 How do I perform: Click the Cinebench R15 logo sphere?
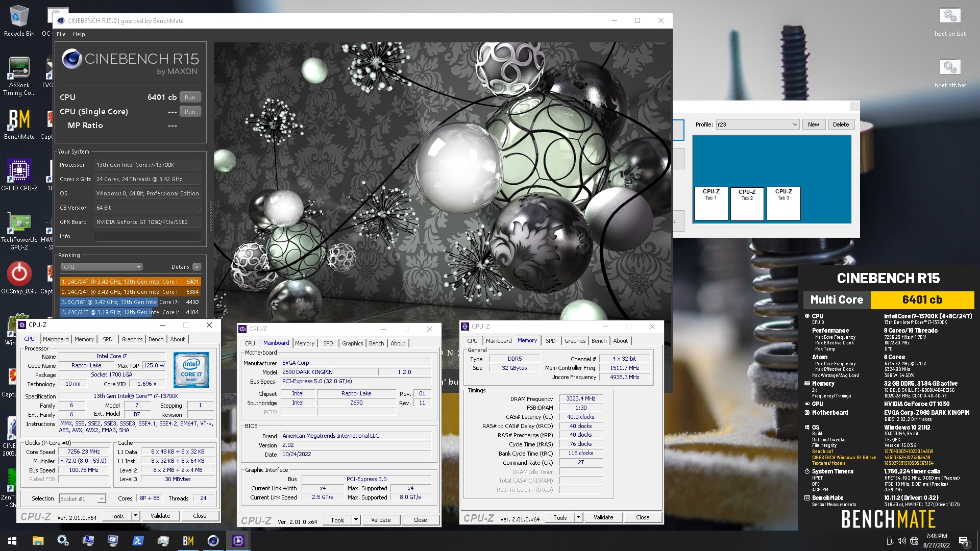(x=72, y=59)
